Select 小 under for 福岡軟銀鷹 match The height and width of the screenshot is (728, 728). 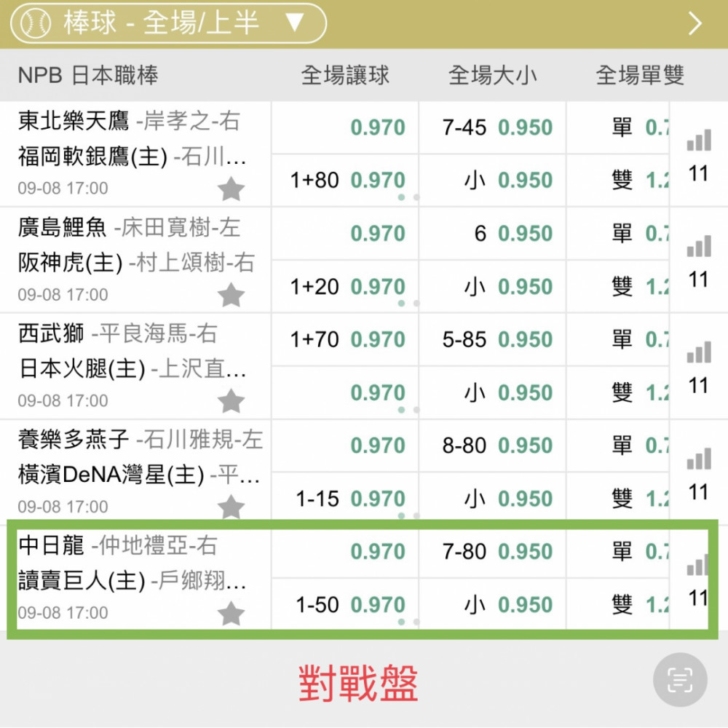[493, 180]
